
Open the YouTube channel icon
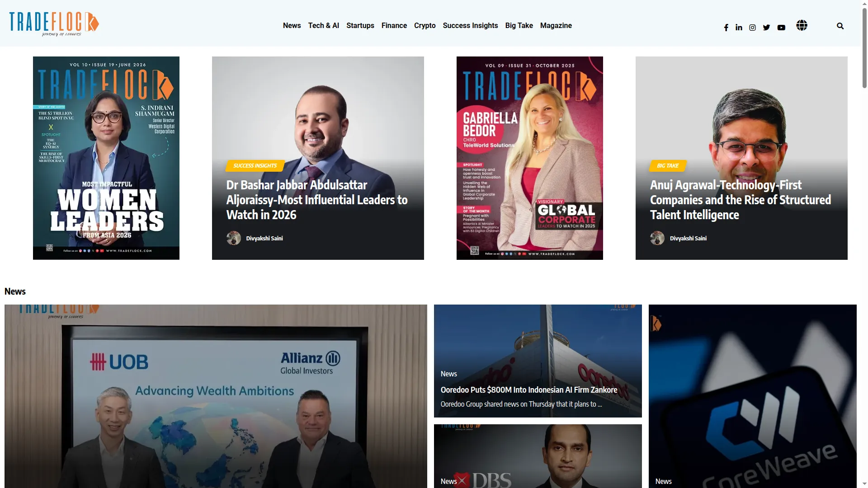coord(781,28)
